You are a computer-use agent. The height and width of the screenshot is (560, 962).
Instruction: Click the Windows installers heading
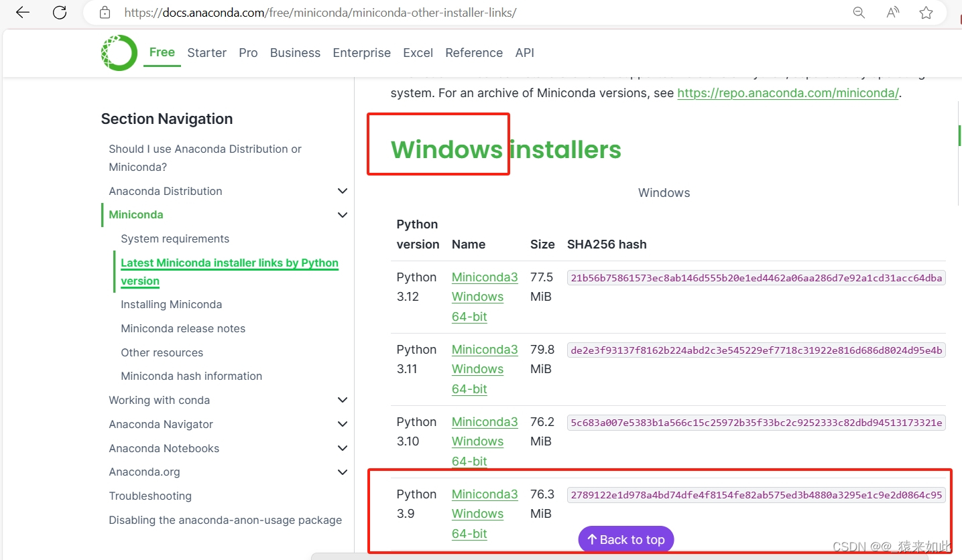(506, 149)
